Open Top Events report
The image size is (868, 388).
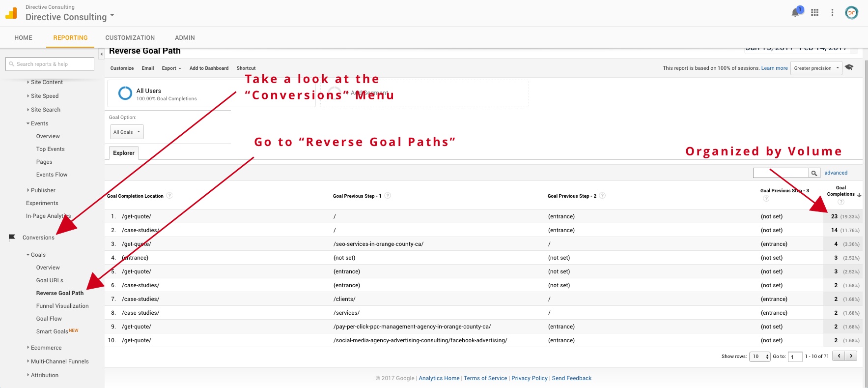(50, 149)
